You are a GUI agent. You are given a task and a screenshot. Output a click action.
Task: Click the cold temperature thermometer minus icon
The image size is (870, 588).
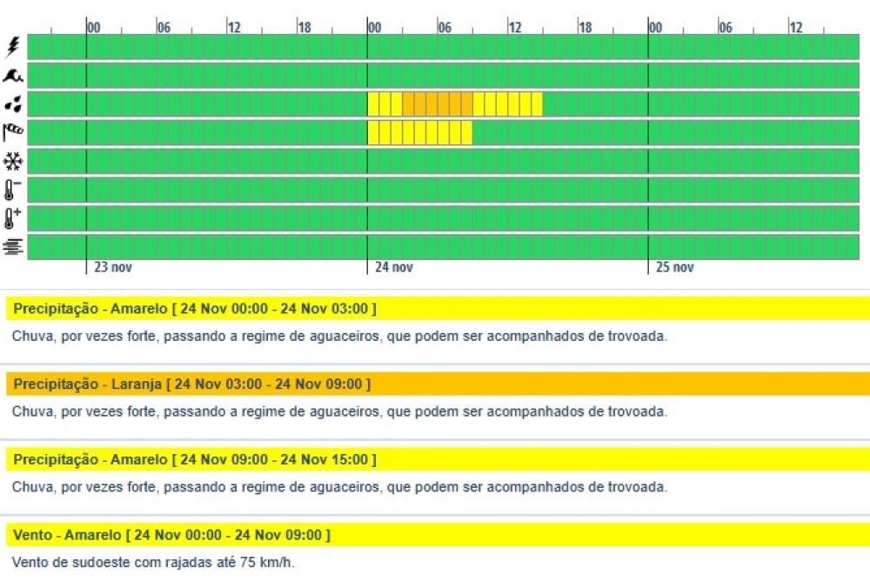point(12,190)
